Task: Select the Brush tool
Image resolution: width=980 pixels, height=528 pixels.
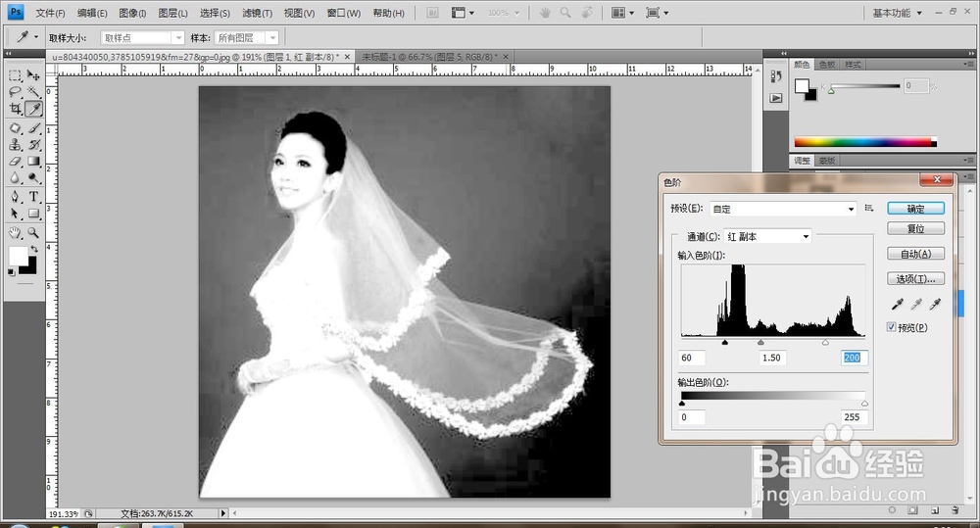Action: (x=33, y=128)
